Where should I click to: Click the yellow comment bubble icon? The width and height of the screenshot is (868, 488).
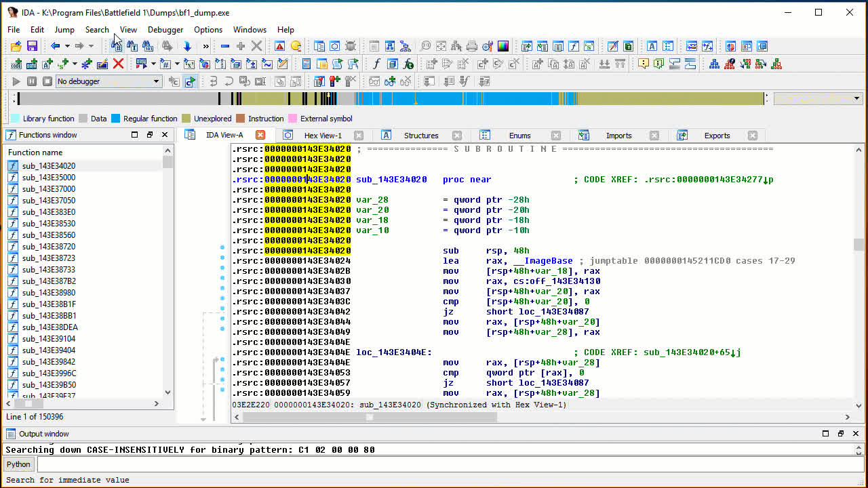pyautogui.click(x=642, y=64)
